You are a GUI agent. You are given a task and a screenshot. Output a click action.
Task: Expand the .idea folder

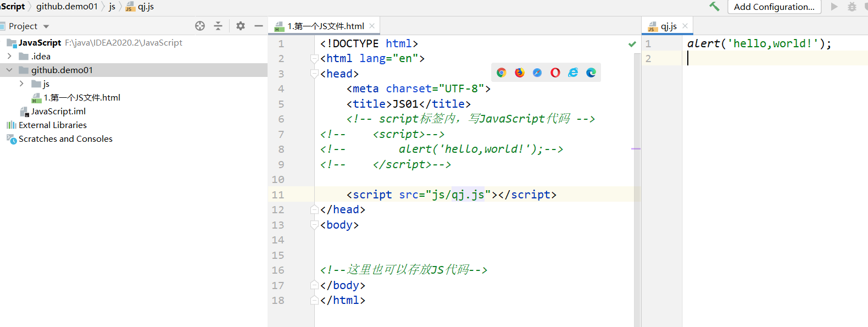tap(9, 56)
